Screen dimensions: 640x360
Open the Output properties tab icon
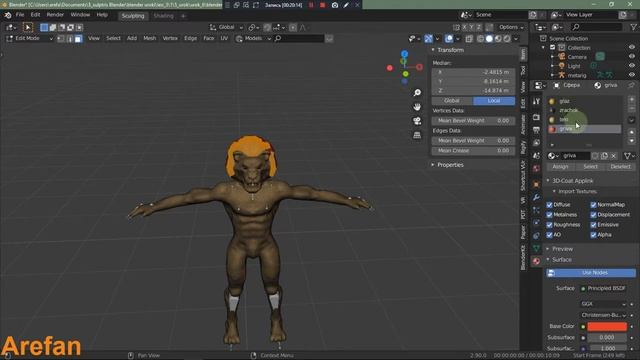click(x=536, y=130)
